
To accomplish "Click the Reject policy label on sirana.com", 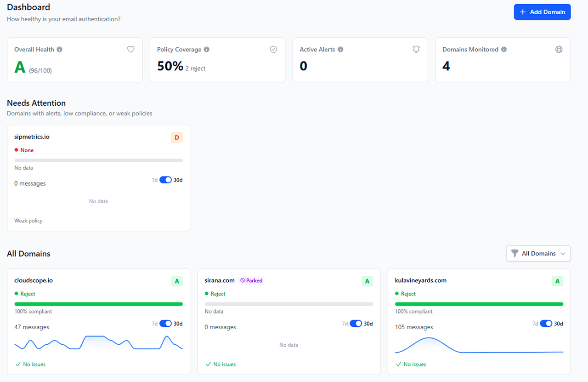I will pos(218,294).
